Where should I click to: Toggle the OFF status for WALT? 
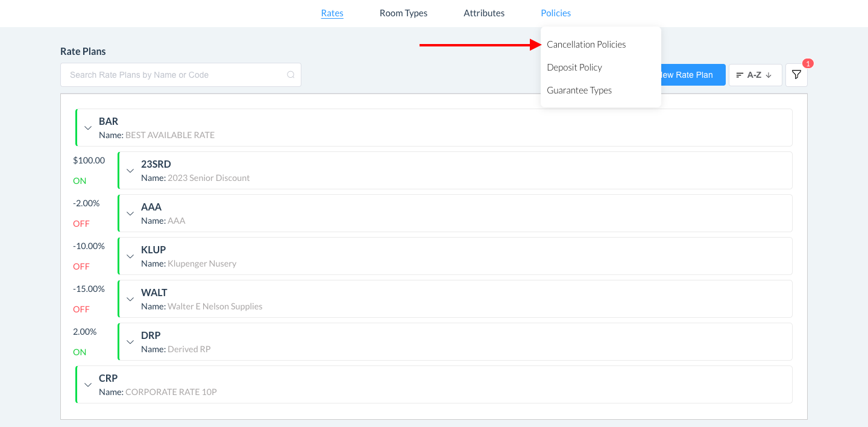pos(81,309)
